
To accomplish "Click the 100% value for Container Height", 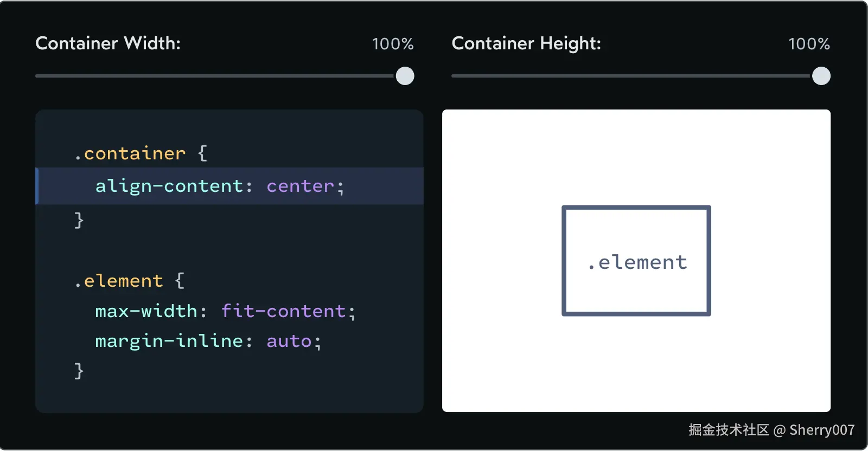I will [809, 44].
